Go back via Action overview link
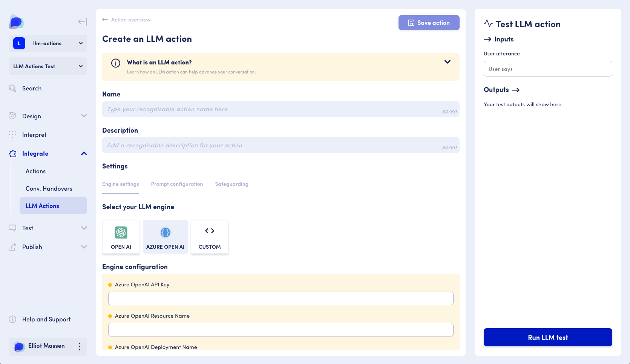630x364 pixels. pos(126,20)
